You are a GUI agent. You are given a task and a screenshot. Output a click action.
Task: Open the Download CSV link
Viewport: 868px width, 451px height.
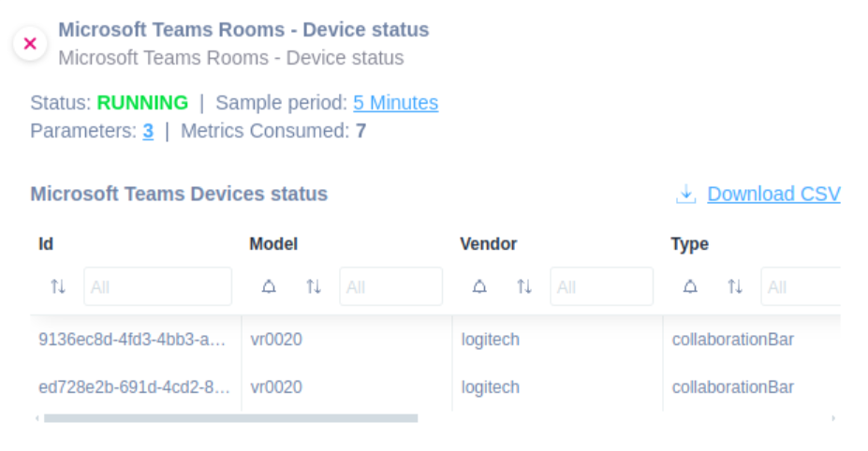coord(773,194)
